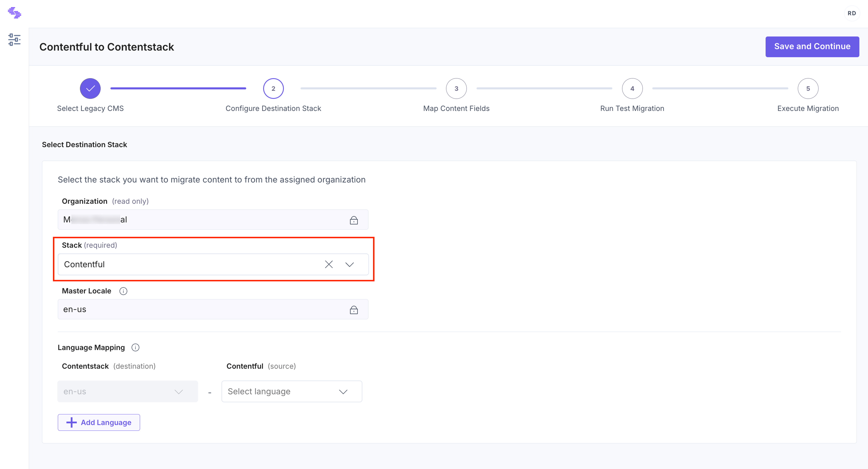This screenshot has height=469, width=868.
Task: Go to step 5 Execute Migration
Action: 808,89
